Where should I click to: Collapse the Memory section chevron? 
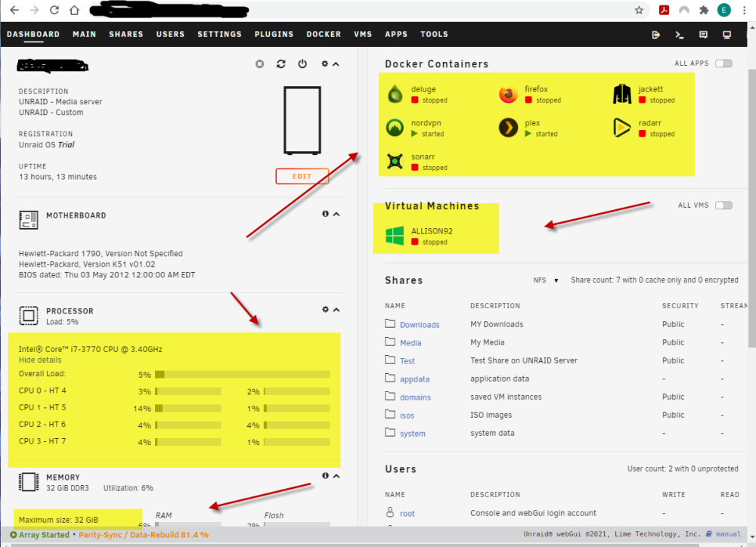[336, 476]
